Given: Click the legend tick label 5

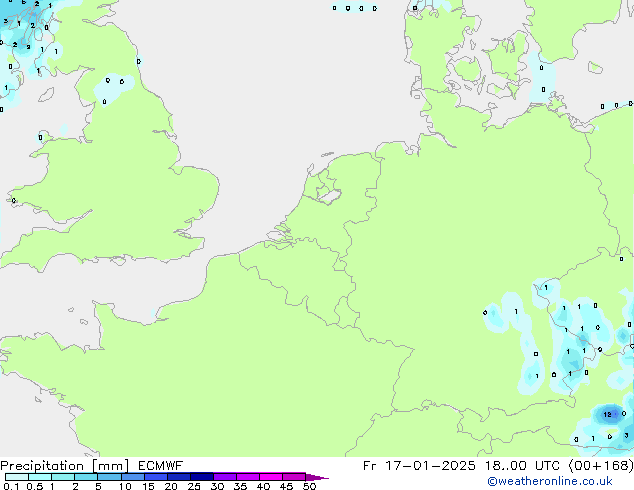Looking at the screenshot, I should pyautogui.click(x=98, y=486).
